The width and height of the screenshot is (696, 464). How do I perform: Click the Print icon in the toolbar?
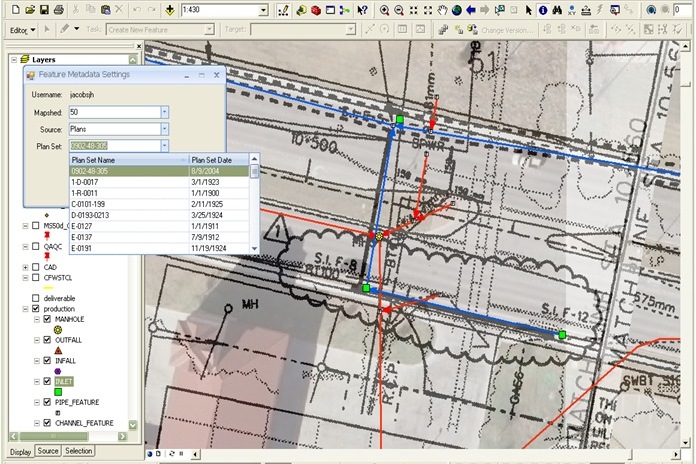(x=58, y=9)
